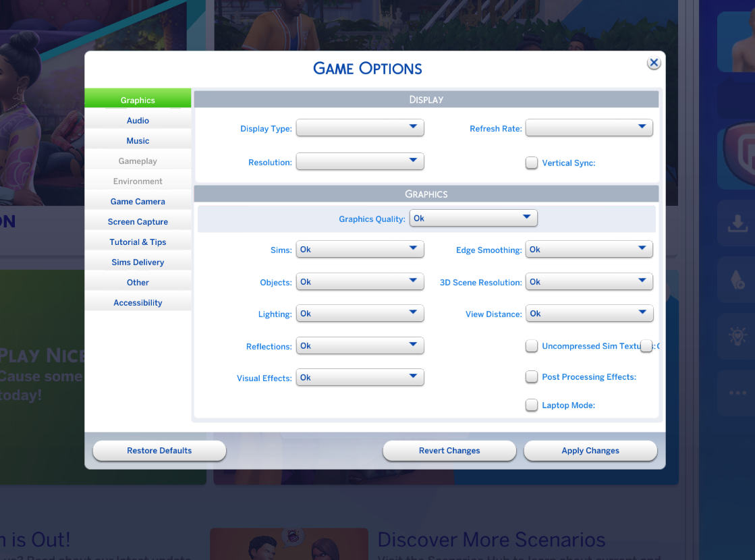Expand the View Distance dropdown
Screen dimensions: 755x560
point(588,313)
